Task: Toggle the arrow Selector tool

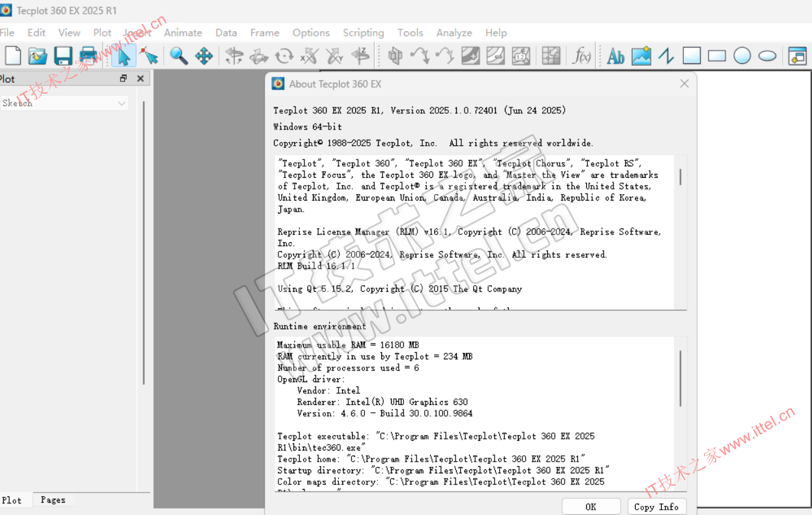Action: coord(123,56)
